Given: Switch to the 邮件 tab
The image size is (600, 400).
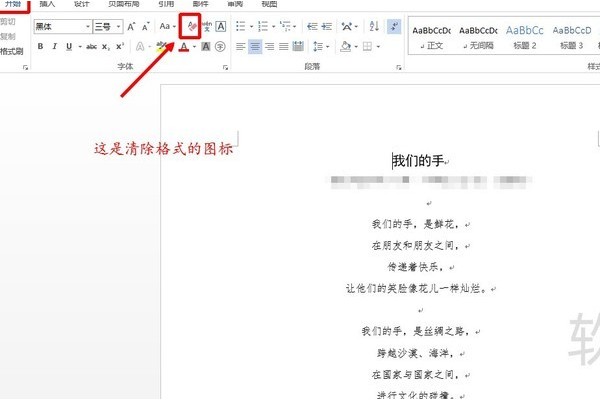Looking at the screenshot, I should (x=201, y=4).
